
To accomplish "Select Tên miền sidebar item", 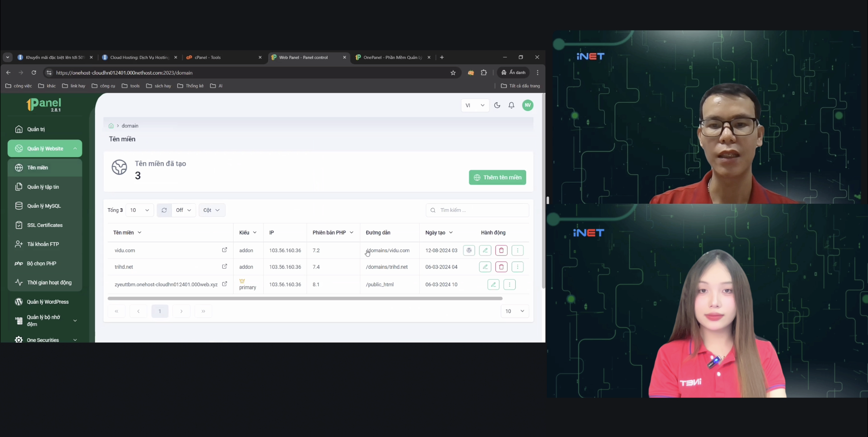I will pyautogui.click(x=45, y=168).
